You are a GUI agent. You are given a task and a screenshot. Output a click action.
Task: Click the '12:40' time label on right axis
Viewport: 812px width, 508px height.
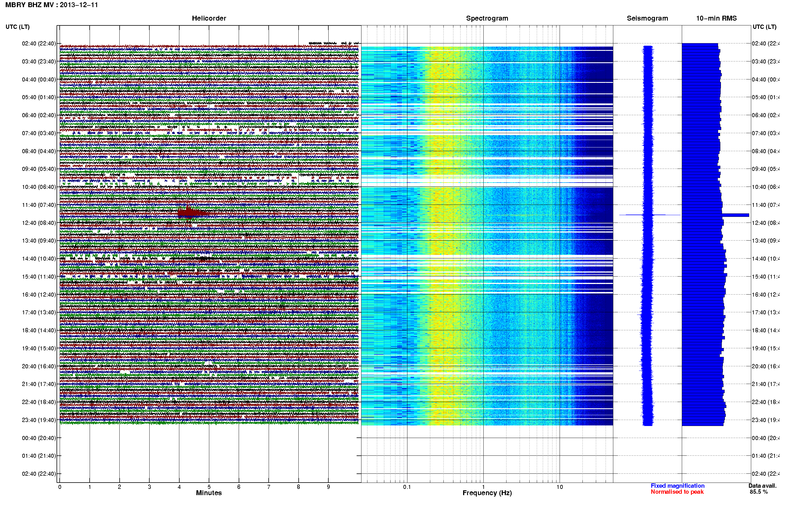click(x=766, y=223)
